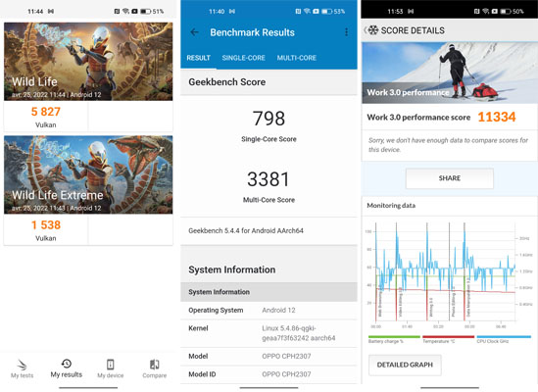The height and width of the screenshot is (392, 538).
Task: Open the Wild Life result card image
Action: point(88,62)
